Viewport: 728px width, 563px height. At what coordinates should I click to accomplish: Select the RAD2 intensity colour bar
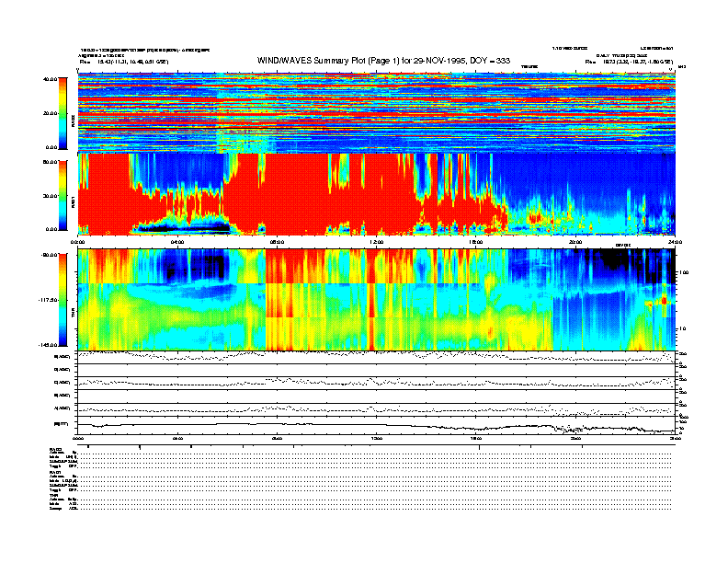(63, 113)
